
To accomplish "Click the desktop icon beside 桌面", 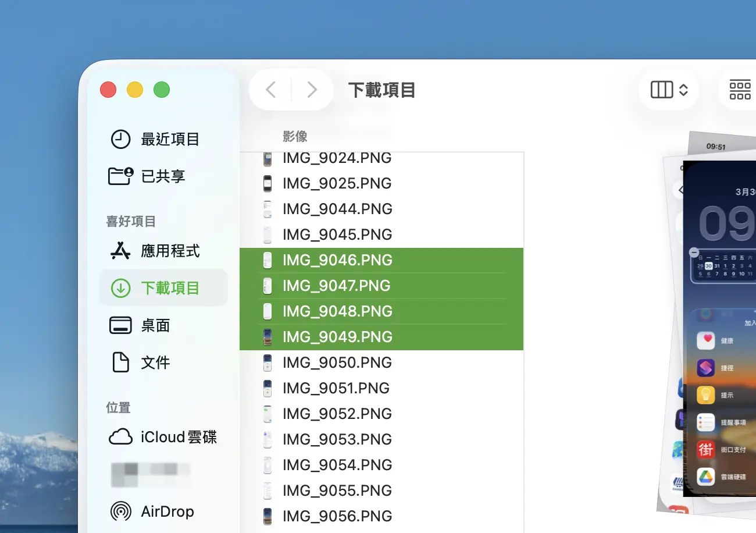I will [x=120, y=325].
